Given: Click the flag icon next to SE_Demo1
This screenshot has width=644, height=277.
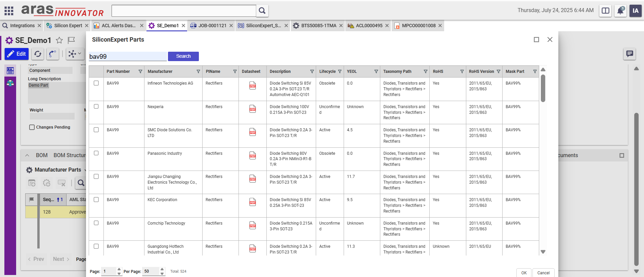Looking at the screenshot, I should point(71,40).
